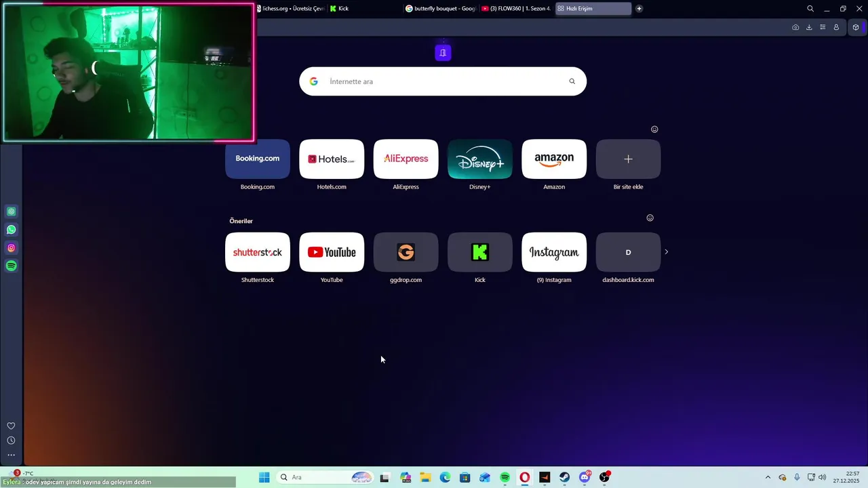
Task: Open the dashboard.kick.com suggestion tile
Action: click(x=628, y=252)
